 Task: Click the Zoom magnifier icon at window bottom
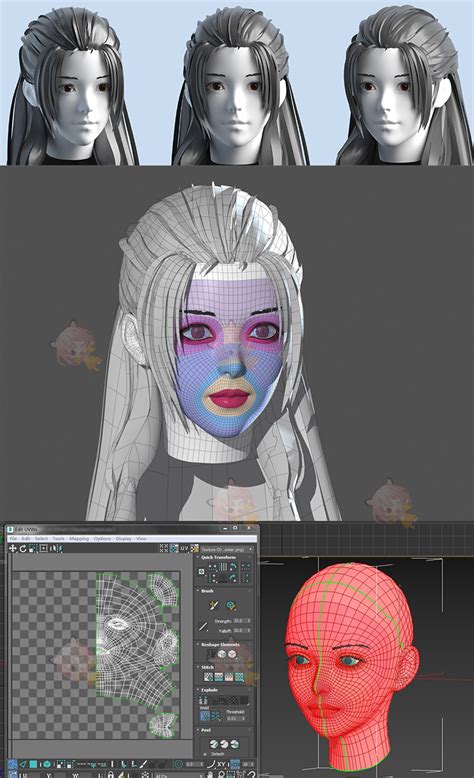(221, 775)
